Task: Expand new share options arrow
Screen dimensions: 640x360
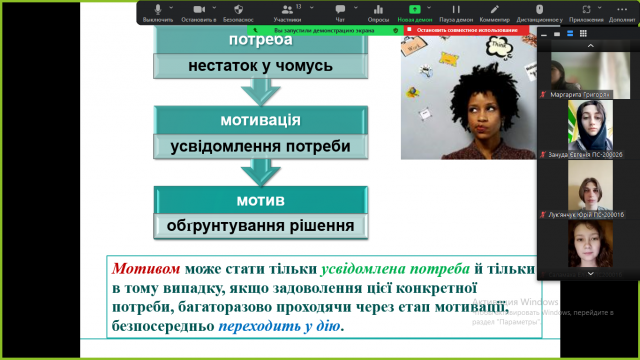Action: tap(429, 7)
